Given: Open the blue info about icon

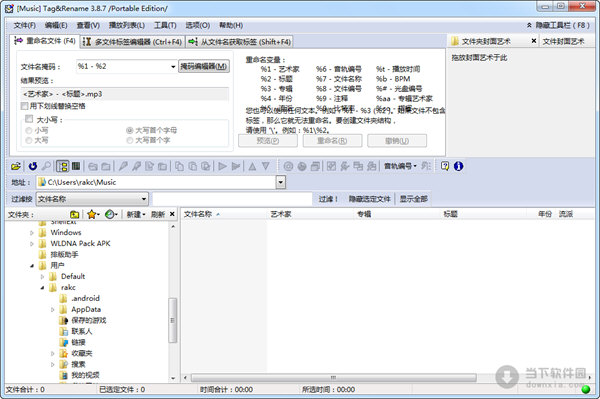Looking at the screenshot, I should (458, 166).
